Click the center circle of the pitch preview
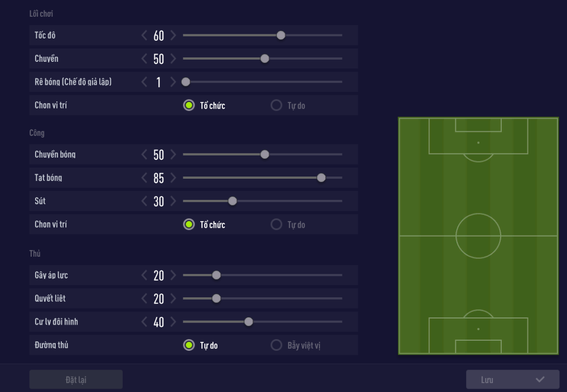Image resolution: width=567 pixels, height=392 pixels. 478,236
